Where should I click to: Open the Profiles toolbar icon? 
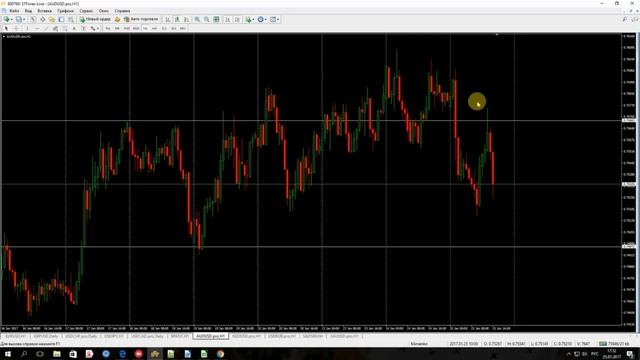click(18, 19)
